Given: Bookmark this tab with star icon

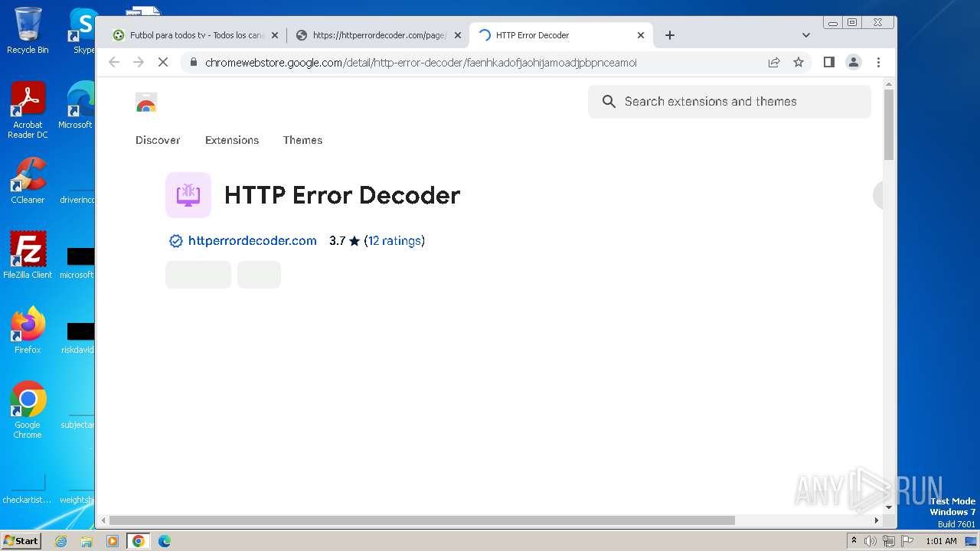Looking at the screenshot, I should [x=799, y=62].
